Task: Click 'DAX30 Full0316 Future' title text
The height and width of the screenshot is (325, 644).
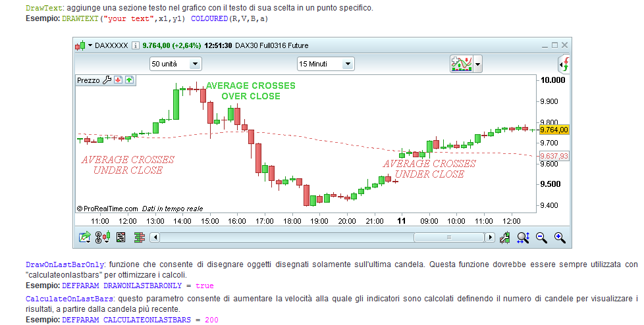Action: click(271, 45)
